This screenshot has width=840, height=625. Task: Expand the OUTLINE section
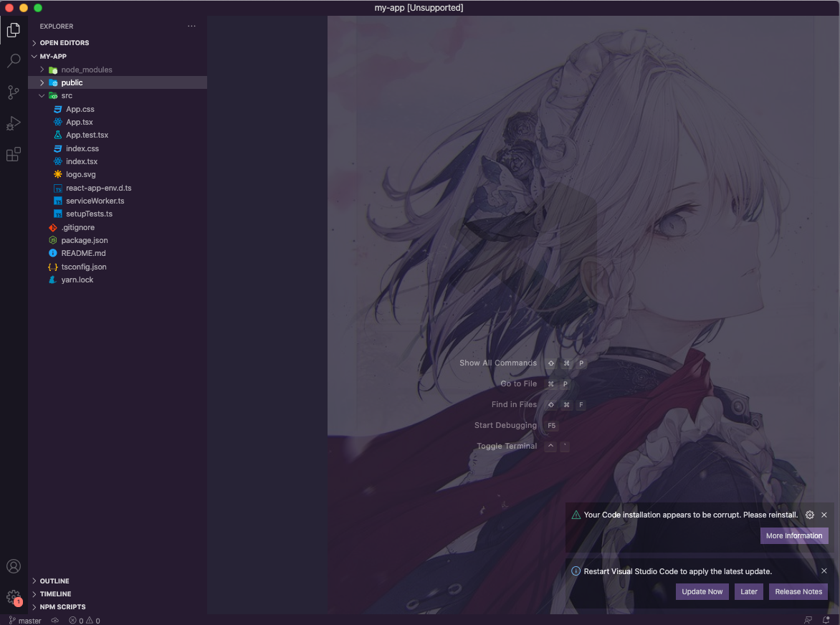(118, 581)
